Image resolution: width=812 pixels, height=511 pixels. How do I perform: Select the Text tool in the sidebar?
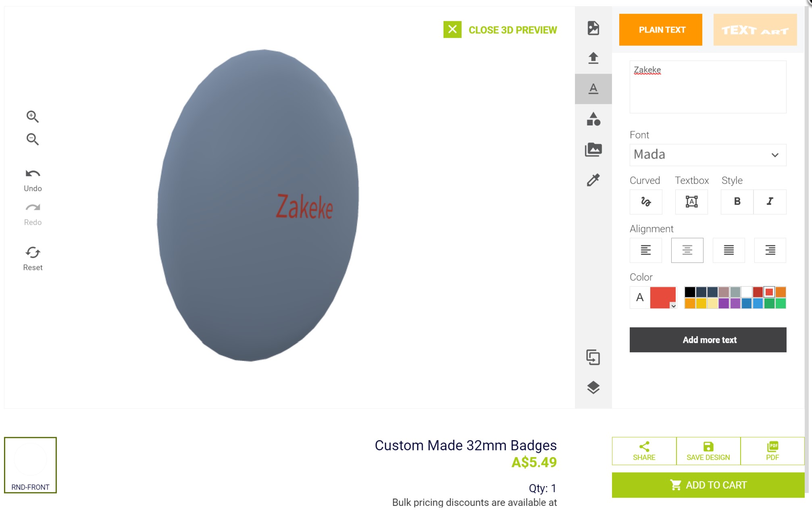point(593,88)
